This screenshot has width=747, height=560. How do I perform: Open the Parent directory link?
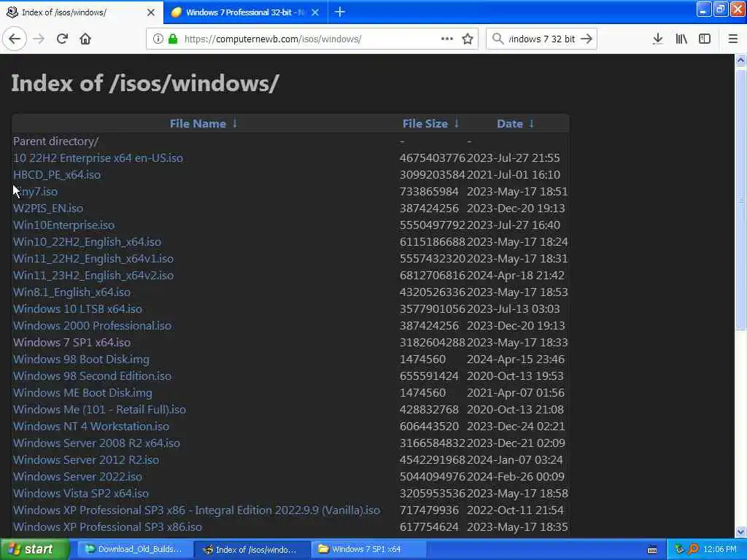55,141
